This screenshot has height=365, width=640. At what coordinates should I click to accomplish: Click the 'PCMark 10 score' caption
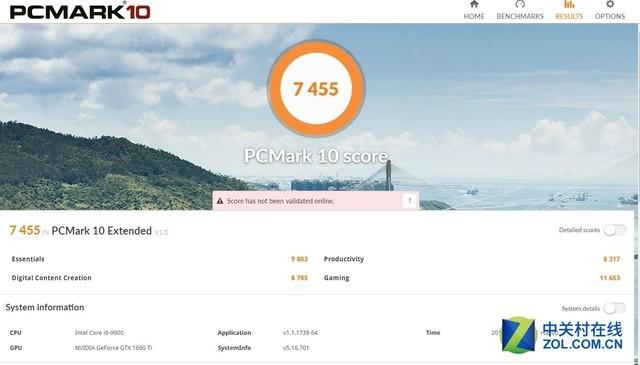[x=316, y=156]
